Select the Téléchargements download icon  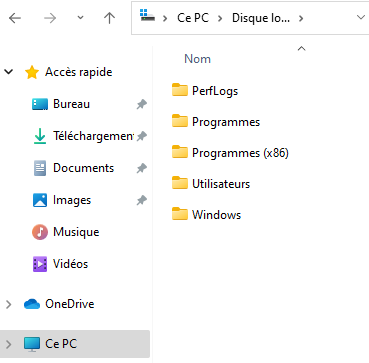pyautogui.click(x=40, y=136)
